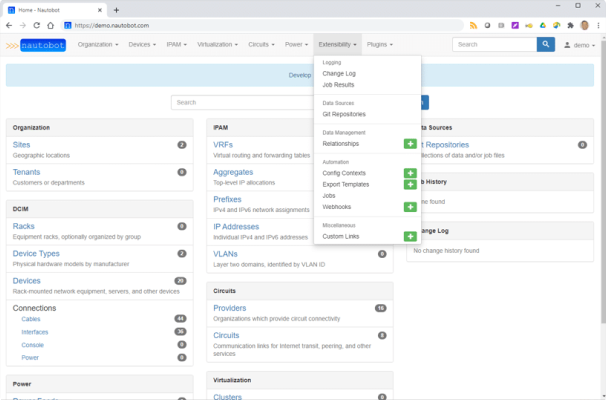Open the Sites link
The image size is (606, 400).
21,145
